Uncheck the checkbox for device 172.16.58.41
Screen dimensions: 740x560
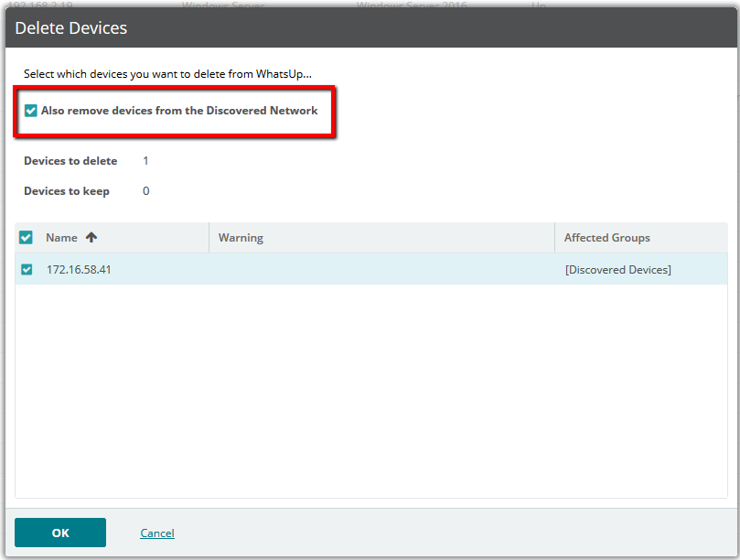[27, 270]
